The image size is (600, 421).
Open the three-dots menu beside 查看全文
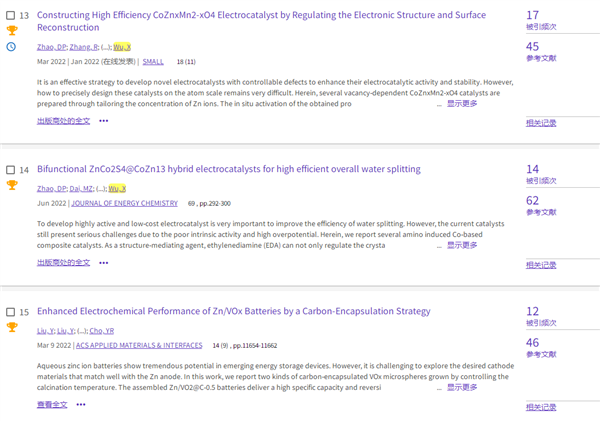click(x=81, y=404)
